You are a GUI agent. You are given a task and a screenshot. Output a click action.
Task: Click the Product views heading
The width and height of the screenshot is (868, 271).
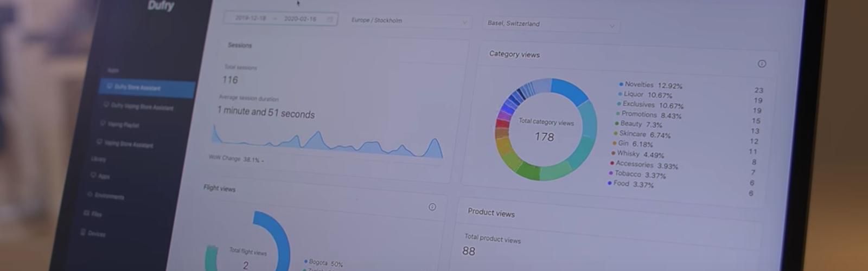tap(491, 212)
